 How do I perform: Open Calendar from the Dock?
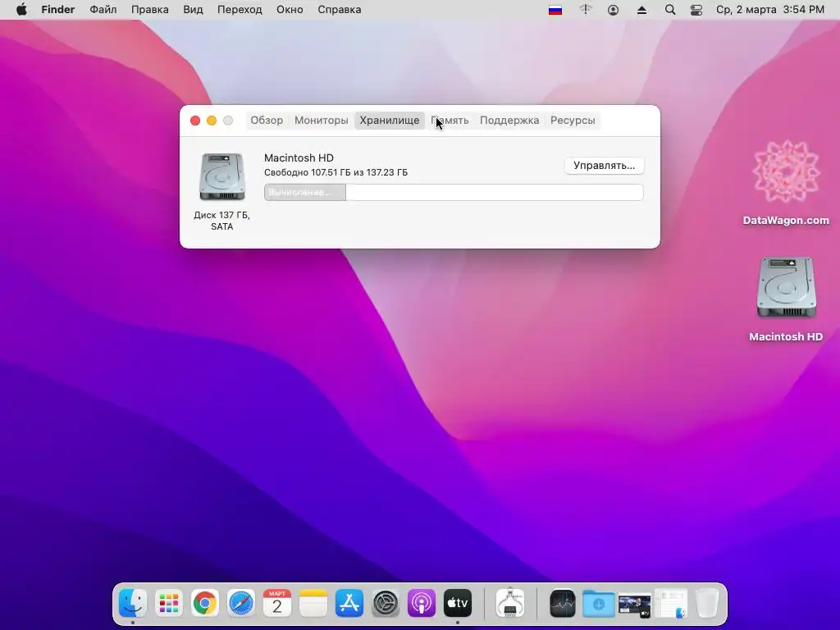(x=277, y=603)
